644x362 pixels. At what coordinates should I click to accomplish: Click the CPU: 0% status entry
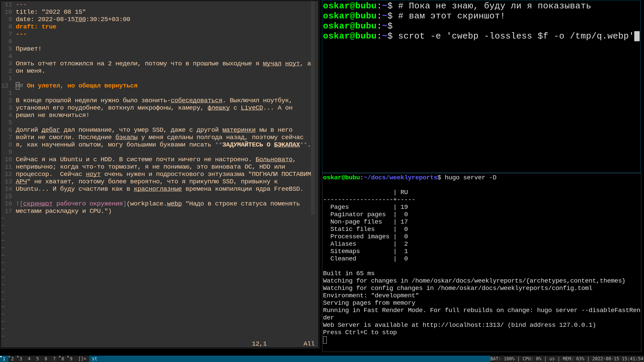(x=532, y=359)
